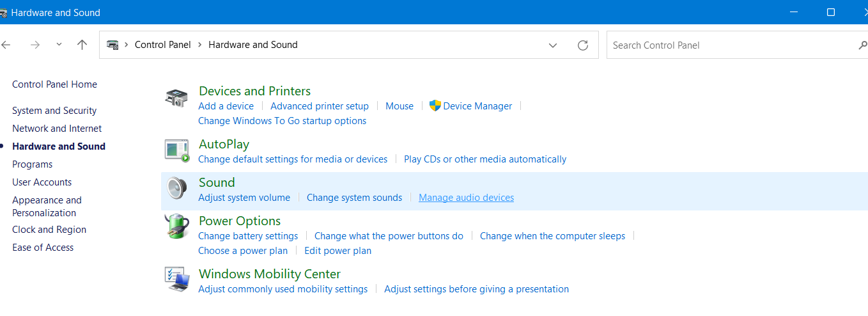868x316 pixels.
Task: Open Network and Internet category
Action: point(57,129)
